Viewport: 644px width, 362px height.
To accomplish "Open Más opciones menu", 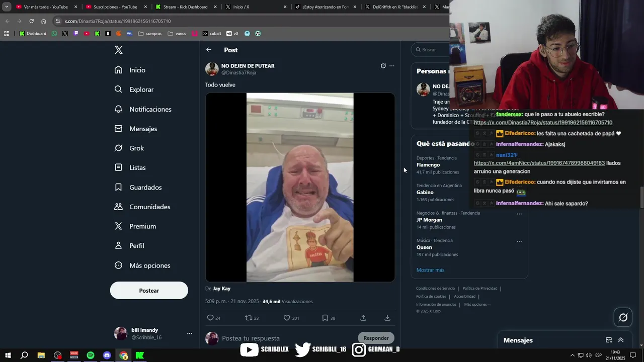I will click(x=142, y=265).
